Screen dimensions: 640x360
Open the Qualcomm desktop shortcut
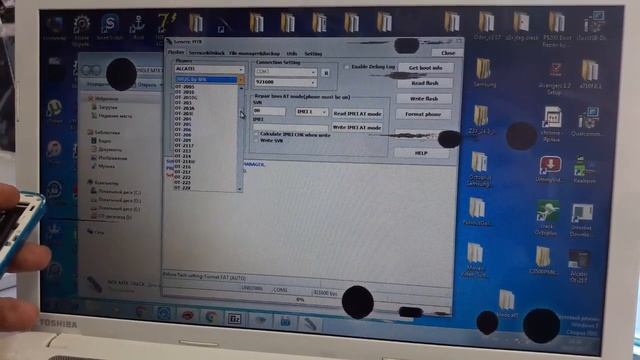[x=588, y=121]
